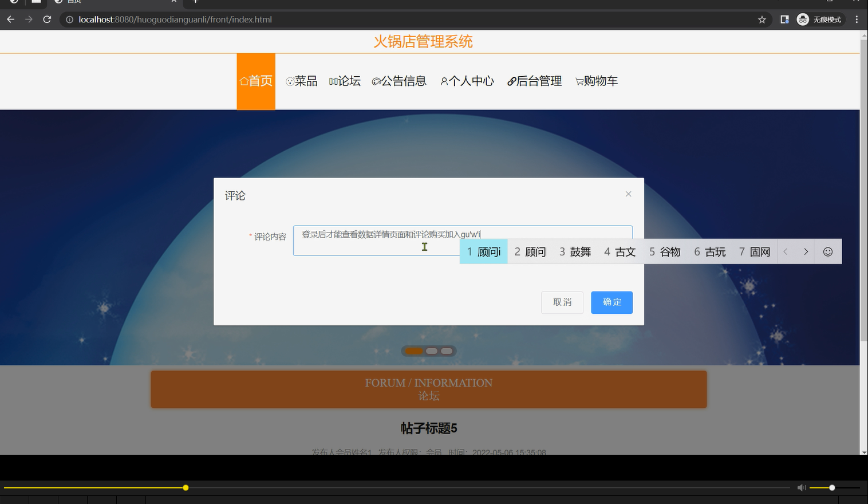Viewport: 868px width, 504px height.
Task: Cancel the comment dialog via 取消
Action: click(x=562, y=302)
